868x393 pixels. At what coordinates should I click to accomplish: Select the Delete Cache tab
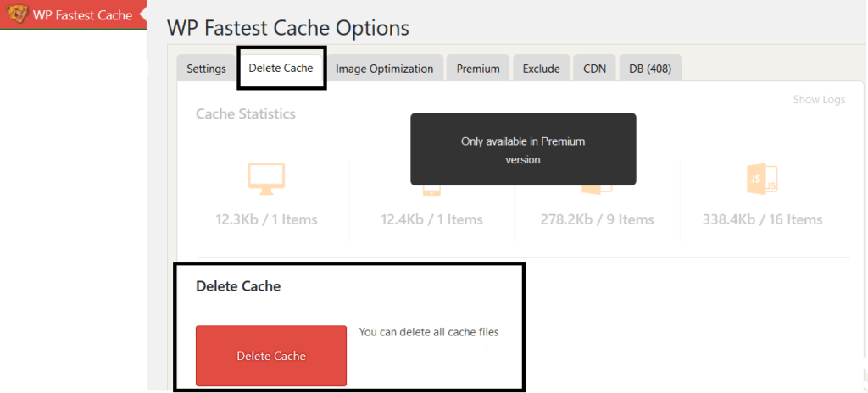281,68
